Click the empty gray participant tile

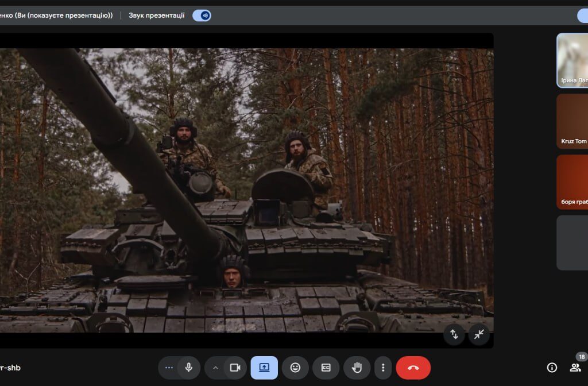click(572, 242)
